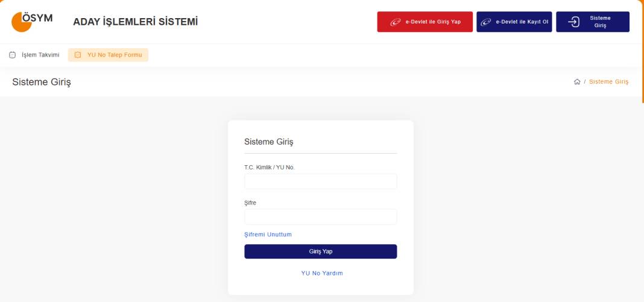Open the Şifremi Unuttum link

pos(268,234)
